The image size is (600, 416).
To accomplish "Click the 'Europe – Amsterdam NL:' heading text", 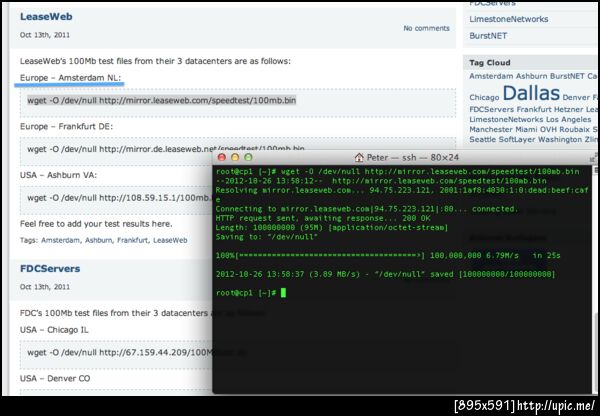I will (x=70, y=78).
